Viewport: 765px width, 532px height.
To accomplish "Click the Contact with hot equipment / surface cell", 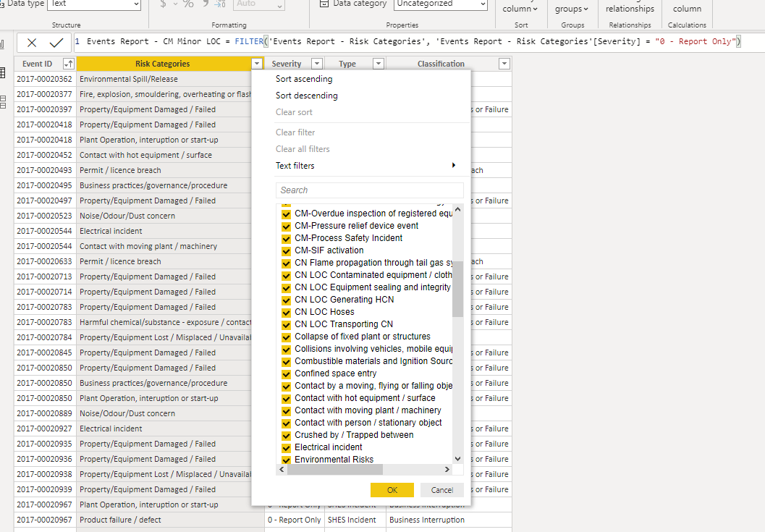I will click(164, 155).
